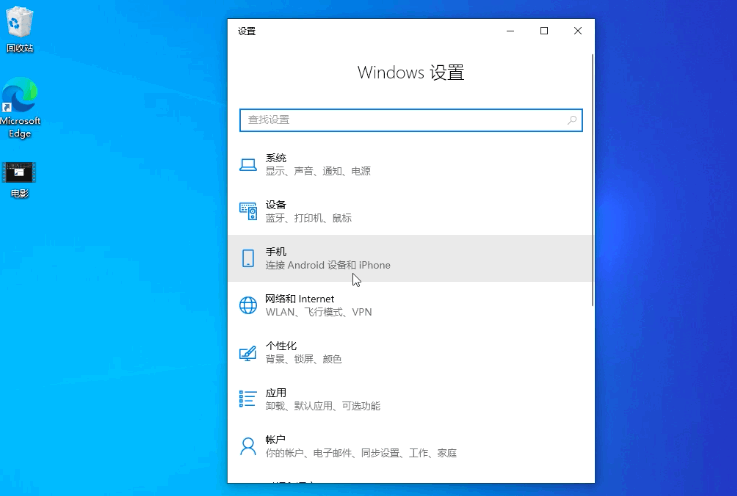Open the 设备 settings category

tap(409, 212)
